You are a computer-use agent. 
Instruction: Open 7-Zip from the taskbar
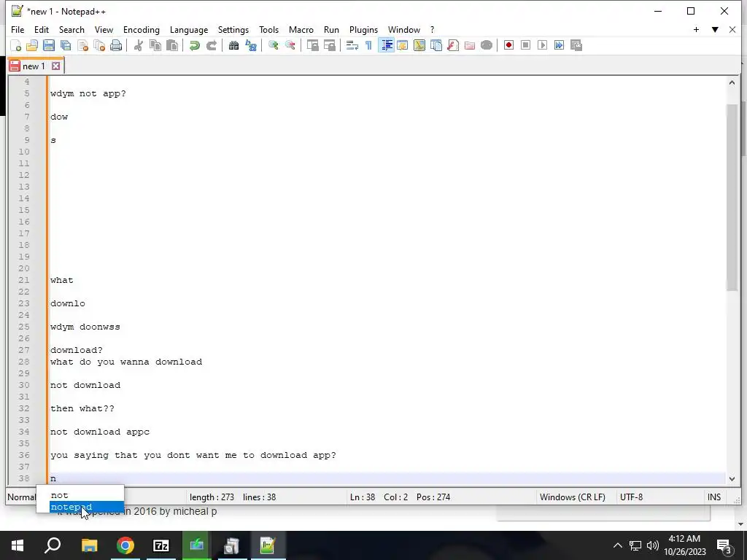click(x=161, y=545)
